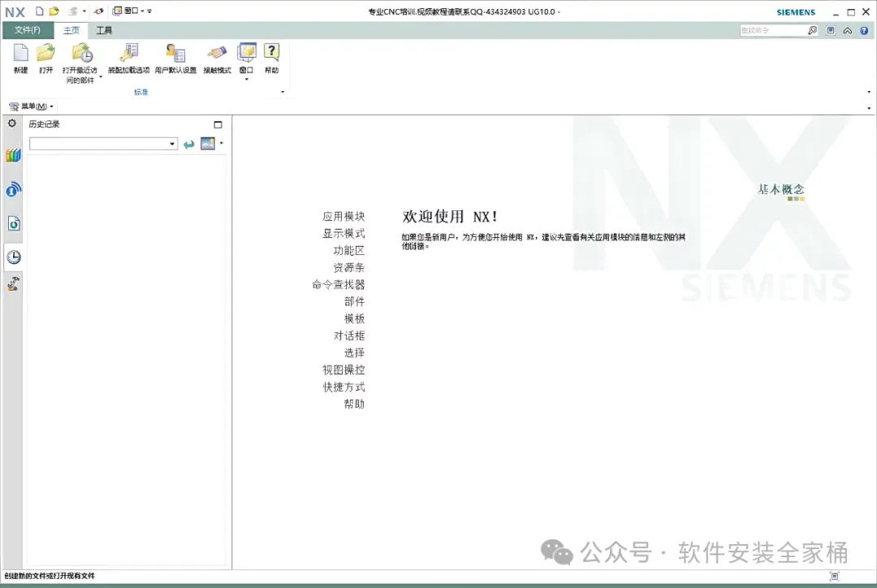Click the picture view icon in history panel
The height and width of the screenshot is (588, 877).
click(x=208, y=144)
